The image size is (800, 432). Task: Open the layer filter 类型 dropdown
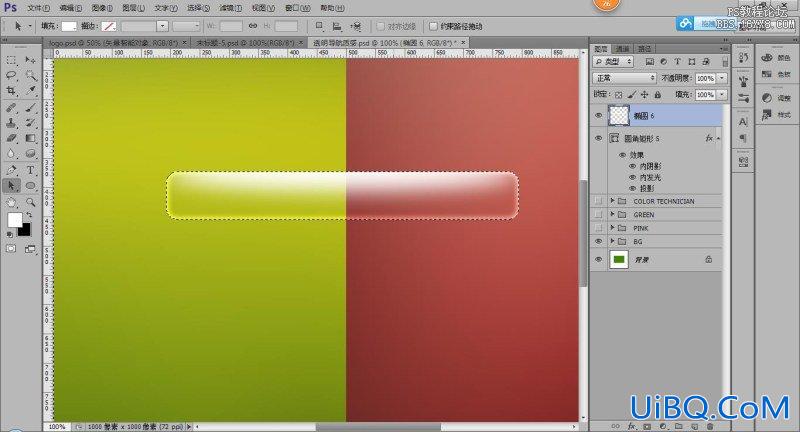click(x=613, y=61)
